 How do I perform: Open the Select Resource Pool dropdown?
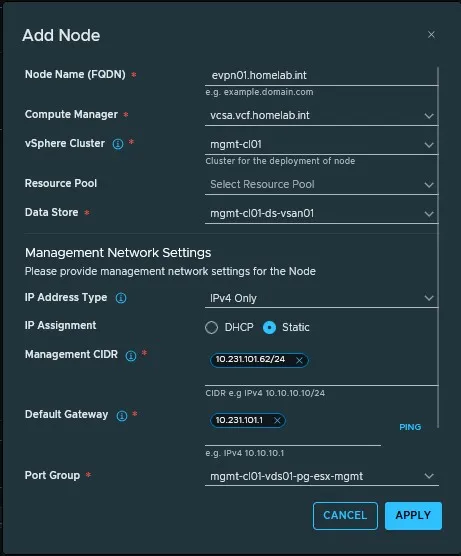tap(322, 185)
